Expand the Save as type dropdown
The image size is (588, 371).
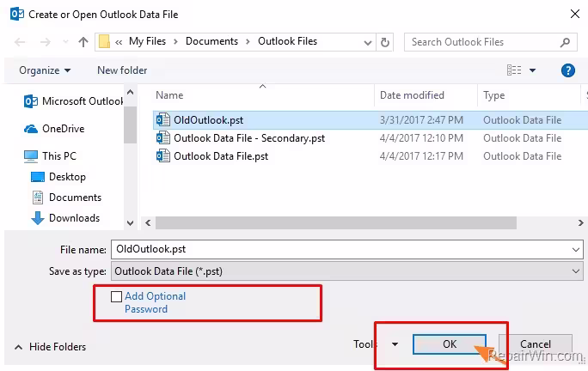click(x=575, y=271)
